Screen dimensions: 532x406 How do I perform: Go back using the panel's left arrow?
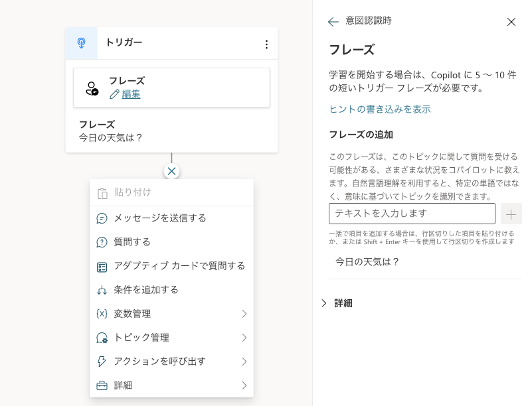[x=333, y=22]
